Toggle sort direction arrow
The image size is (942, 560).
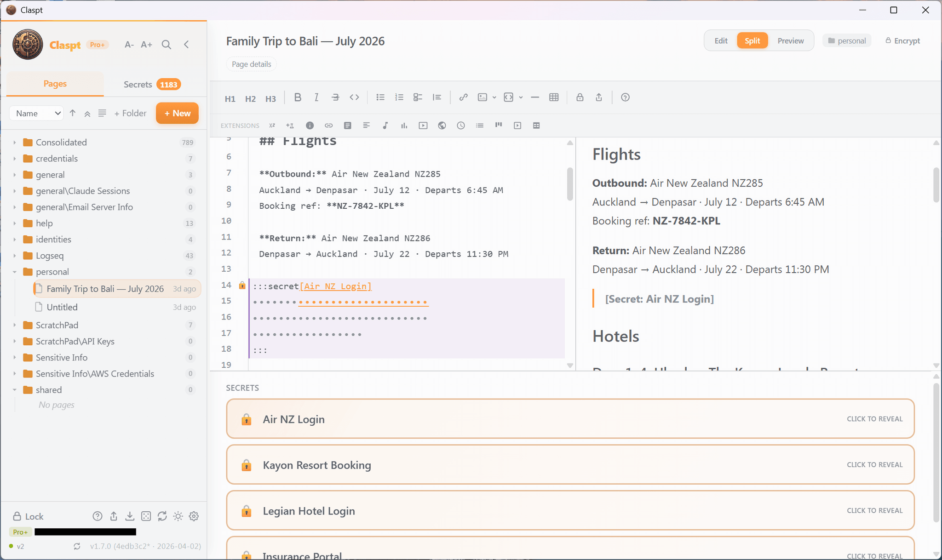coord(73,113)
